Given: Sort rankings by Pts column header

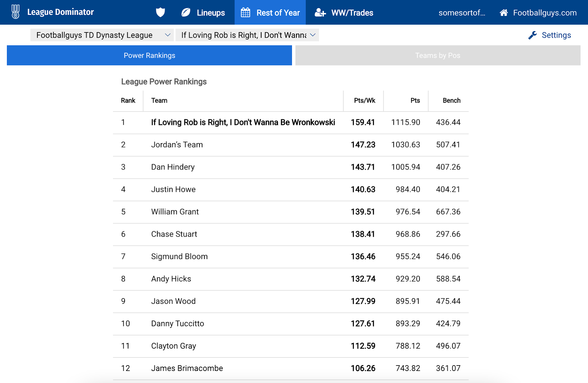Looking at the screenshot, I should (415, 100).
